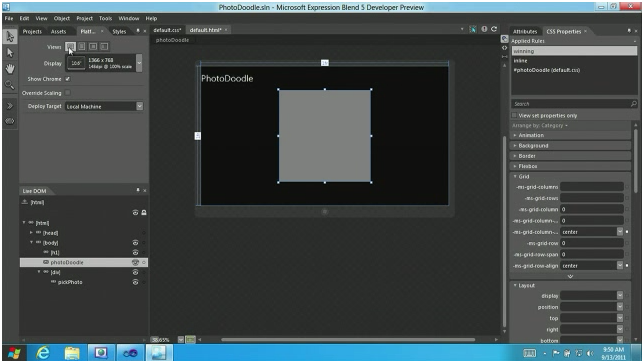The image size is (642, 361).
Task: Click the Arrange by: Category selector
Action: coord(540,126)
